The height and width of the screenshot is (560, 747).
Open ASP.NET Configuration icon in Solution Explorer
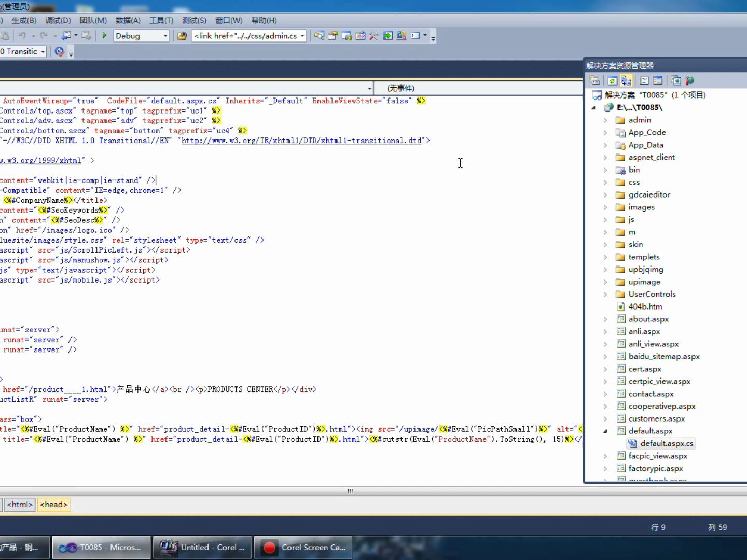pyautogui.click(x=689, y=80)
